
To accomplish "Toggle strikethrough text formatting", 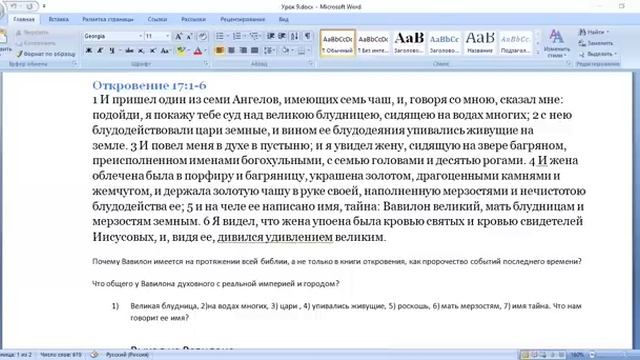I will (129, 51).
